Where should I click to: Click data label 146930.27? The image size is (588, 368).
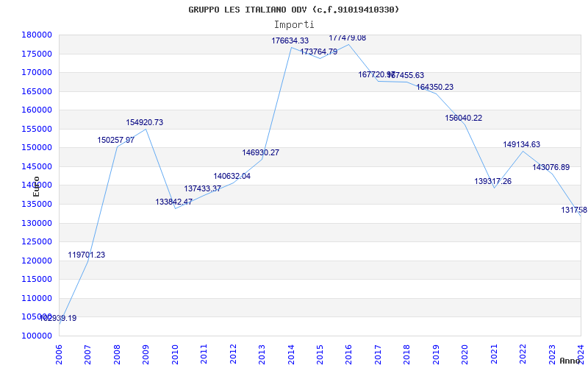tap(261, 153)
